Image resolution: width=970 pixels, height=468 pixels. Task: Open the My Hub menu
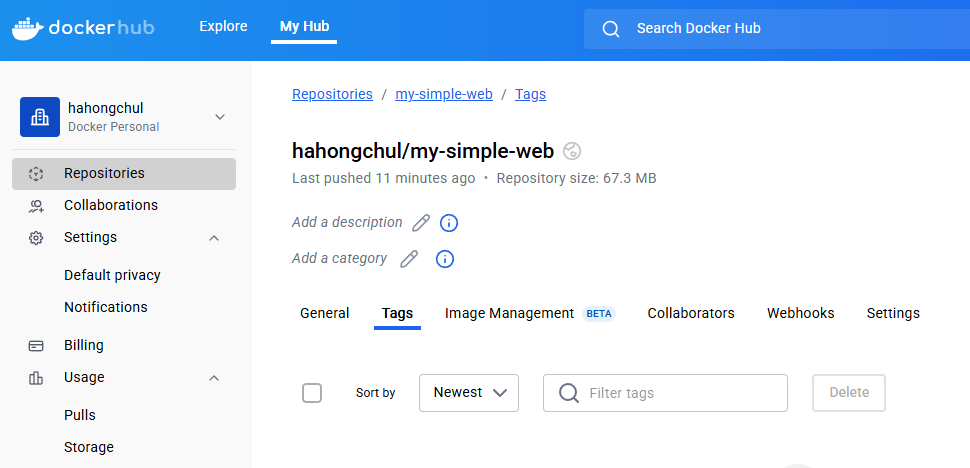click(304, 27)
